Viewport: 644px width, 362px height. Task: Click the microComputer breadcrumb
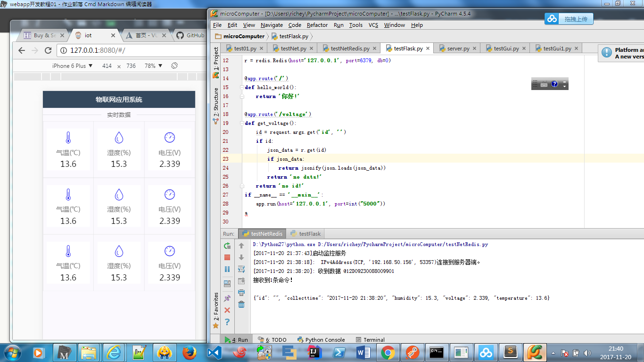tap(239, 36)
